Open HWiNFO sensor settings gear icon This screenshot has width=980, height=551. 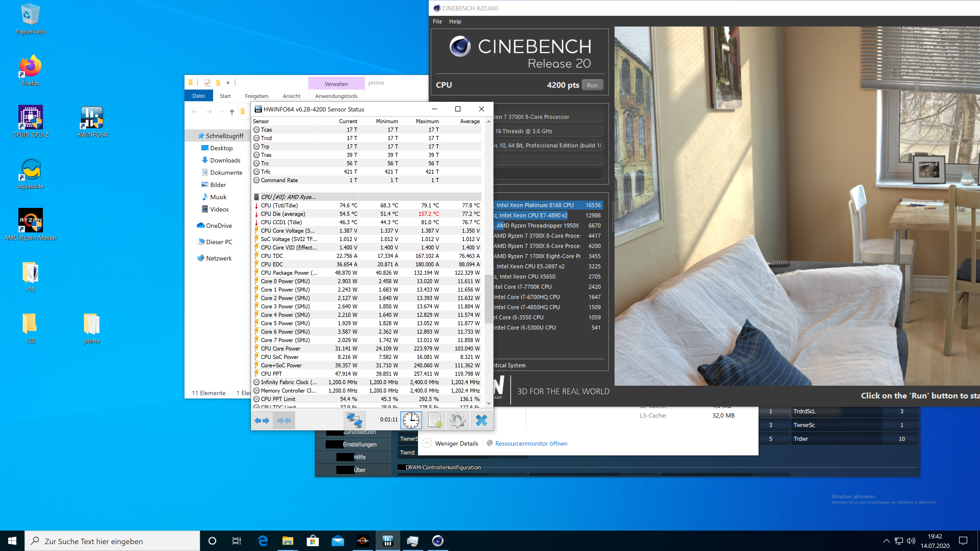point(458,420)
